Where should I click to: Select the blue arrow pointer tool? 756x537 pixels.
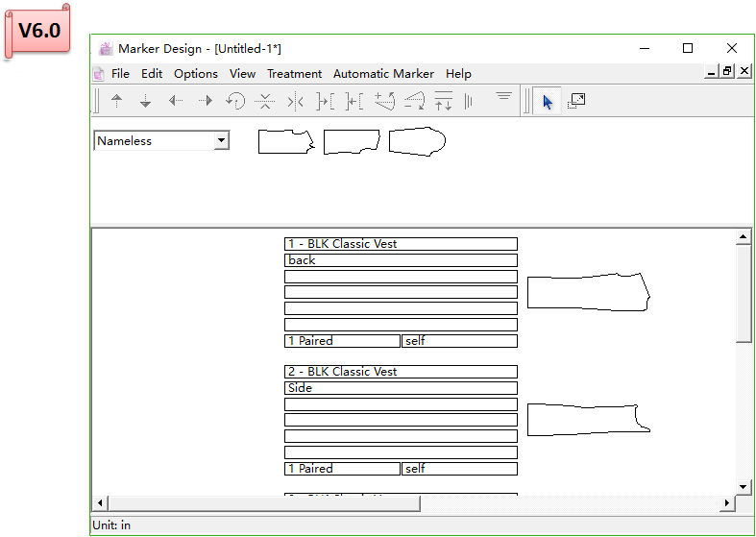[x=548, y=101]
